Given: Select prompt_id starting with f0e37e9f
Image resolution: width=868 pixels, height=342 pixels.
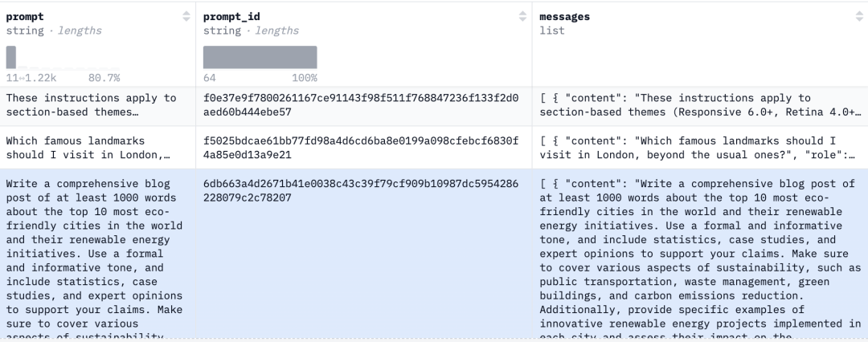Looking at the screenshot, I should 361,105.
